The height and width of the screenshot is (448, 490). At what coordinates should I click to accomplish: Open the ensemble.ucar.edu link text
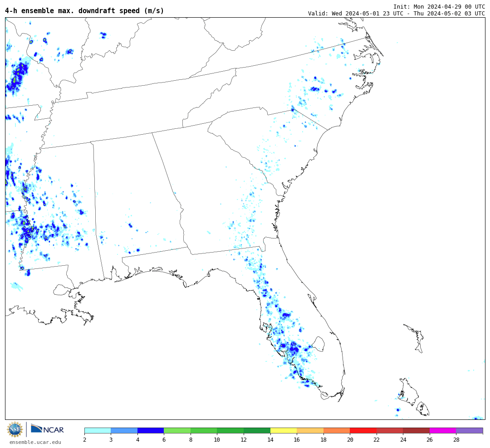[x=35, y=442]
